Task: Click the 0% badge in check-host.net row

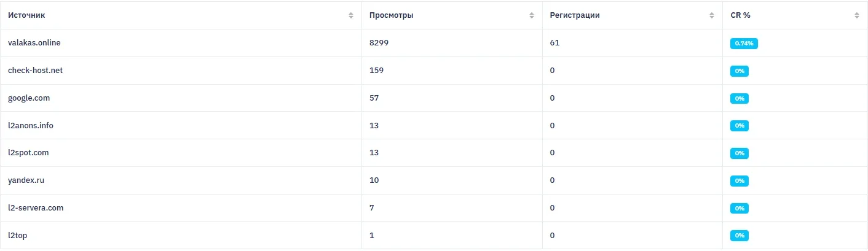Action: [740, 71]
